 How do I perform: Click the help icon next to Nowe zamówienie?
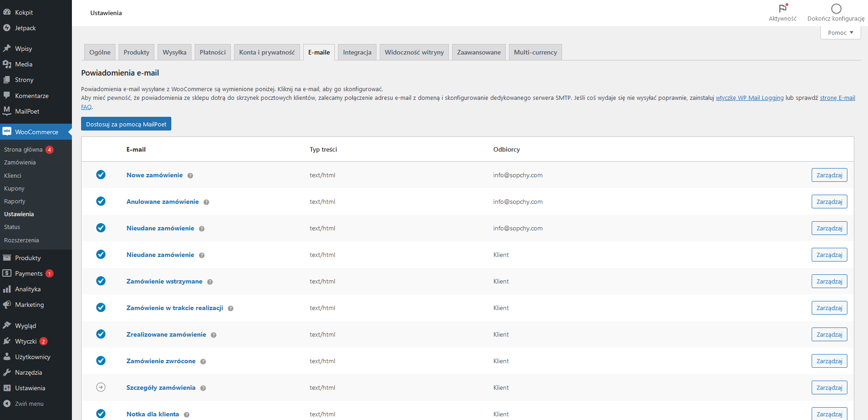pos(190,175)
